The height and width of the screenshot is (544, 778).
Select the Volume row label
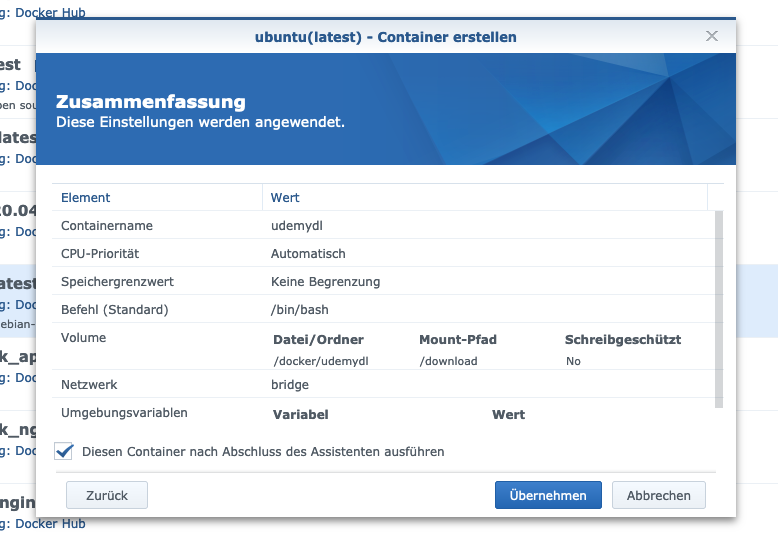point(83,338)
